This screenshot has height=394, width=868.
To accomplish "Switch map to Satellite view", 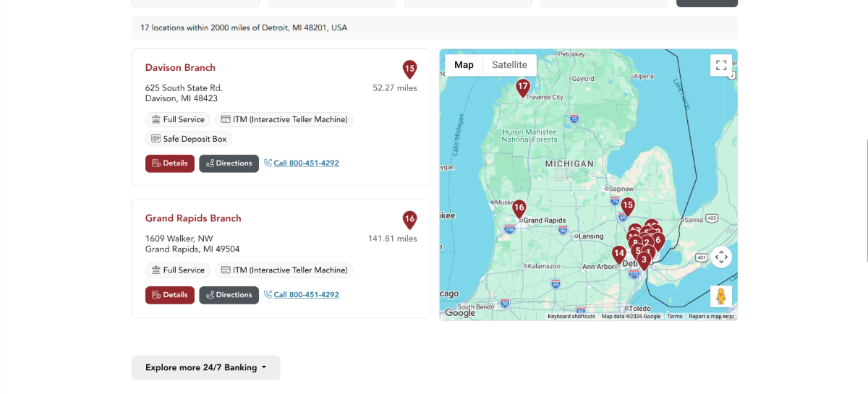I will pos(510,65).
